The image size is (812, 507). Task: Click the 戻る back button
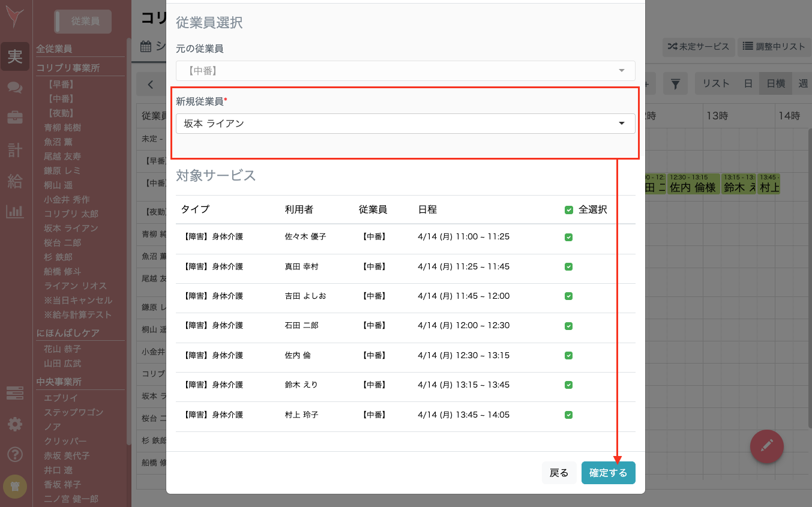(559, 473)
